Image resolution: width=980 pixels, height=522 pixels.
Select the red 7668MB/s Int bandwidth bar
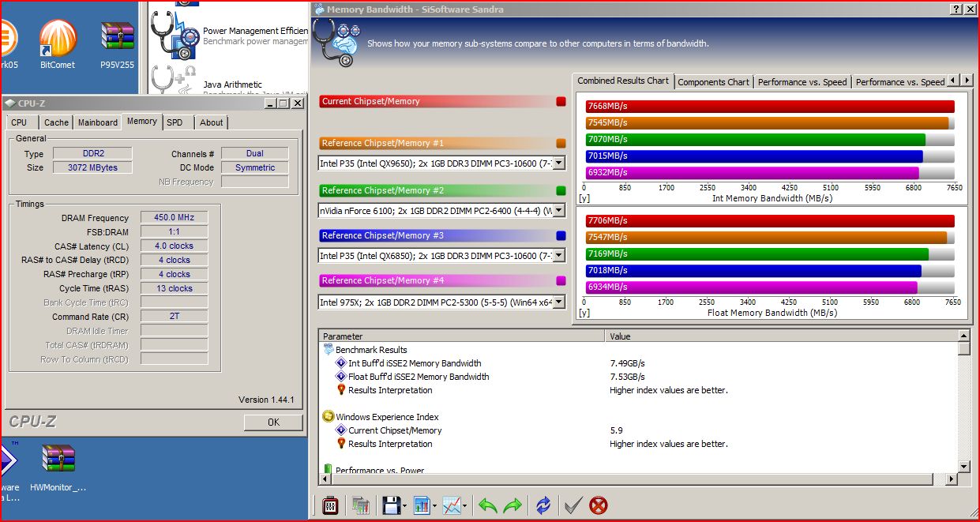(770, 107)
